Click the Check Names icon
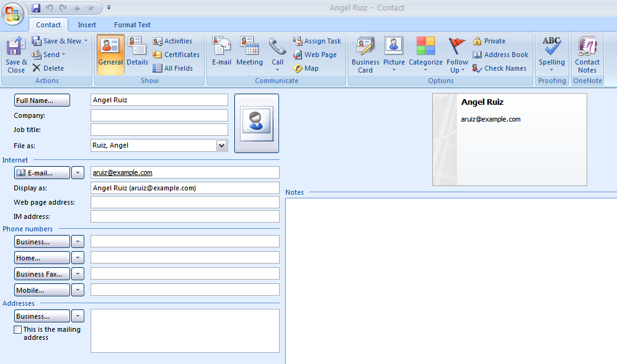The image size is (617, 364). 477,68
